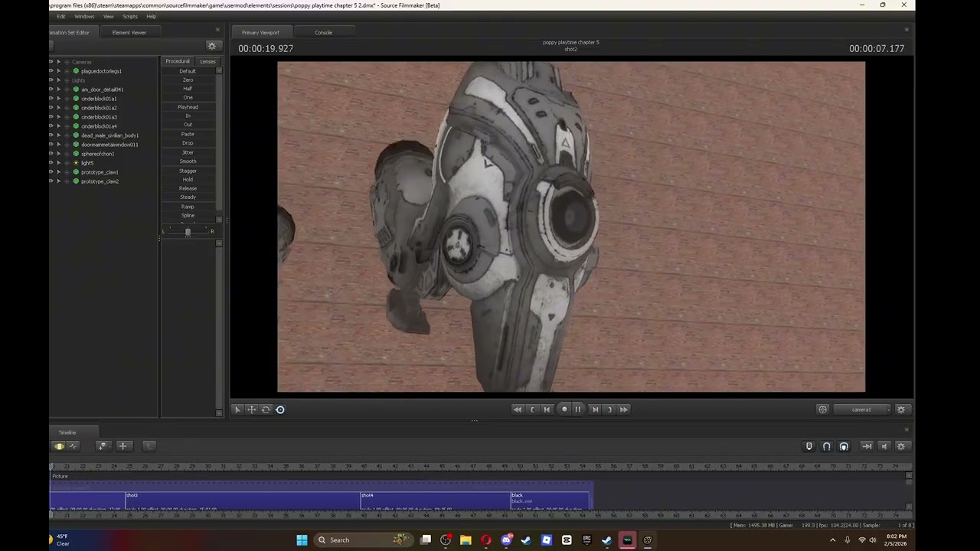Apply the Playhead procedural preset
The width and height of the screenshot is (980, 551).
click(x=188, y=107)
